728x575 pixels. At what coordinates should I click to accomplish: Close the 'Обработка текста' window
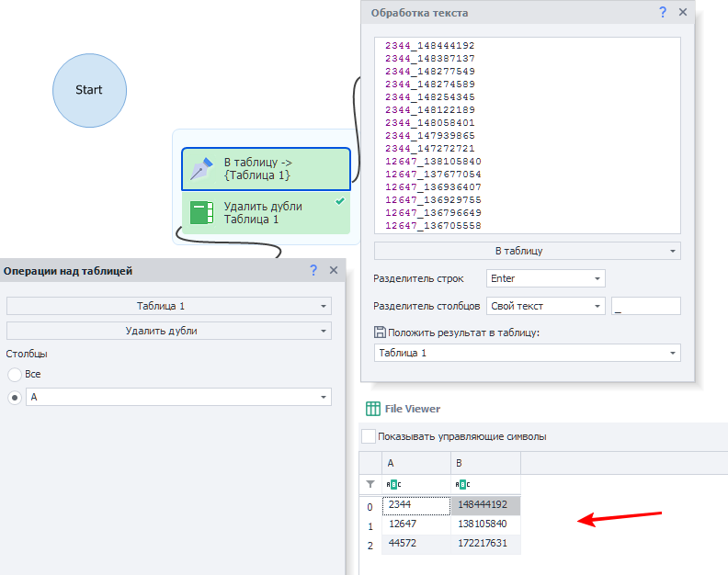coord(683,13)
